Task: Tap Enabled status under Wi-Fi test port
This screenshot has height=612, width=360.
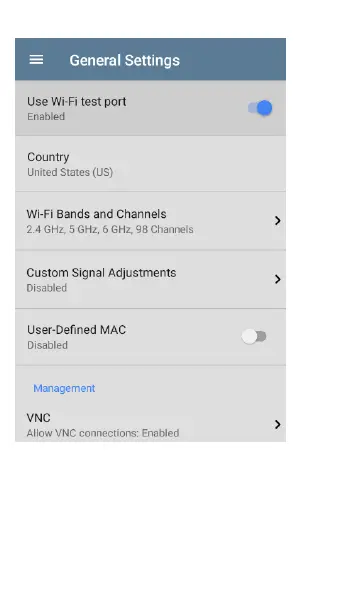Action: coord(46,116)
